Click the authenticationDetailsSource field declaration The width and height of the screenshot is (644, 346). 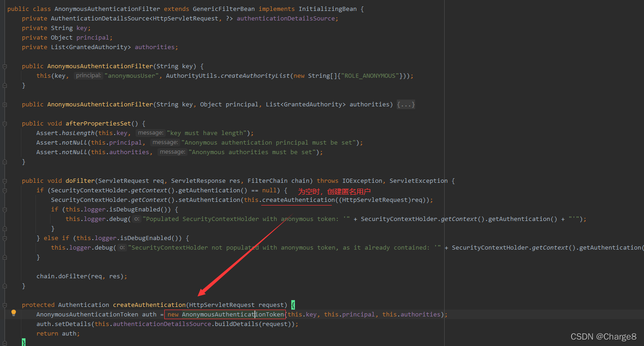pos(286,19)
